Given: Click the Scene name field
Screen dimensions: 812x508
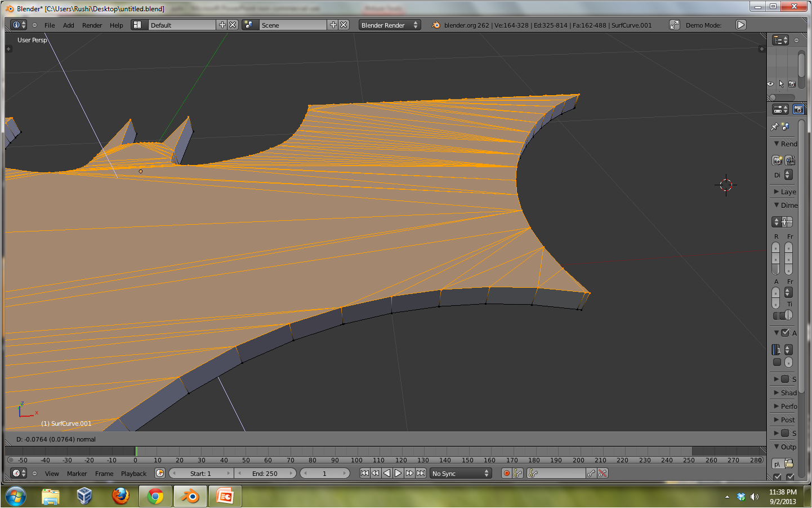Looking at the screenshot, I should point(292,25).
